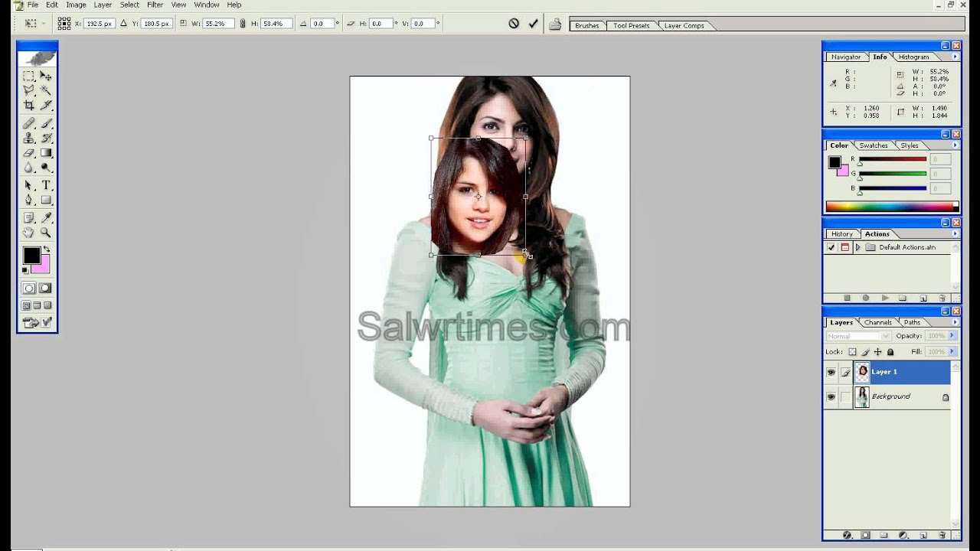Viewport: 980px width, 551px height.
Task: Select the Dodge tool
Action: 46,167
